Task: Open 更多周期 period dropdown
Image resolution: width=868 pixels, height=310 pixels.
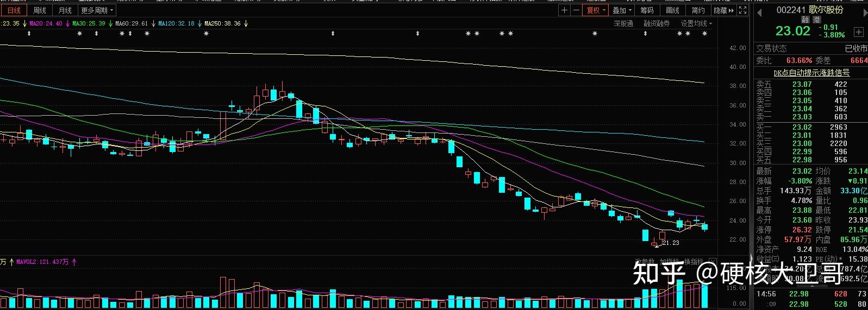Action: pyautogui.click(x=97, y=10)
